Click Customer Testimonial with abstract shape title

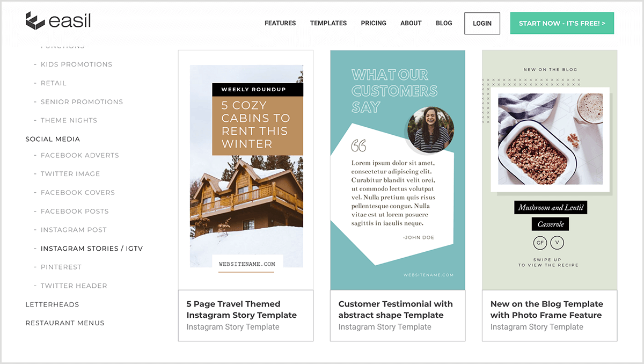pyautogui.click(x=396, y=309)
